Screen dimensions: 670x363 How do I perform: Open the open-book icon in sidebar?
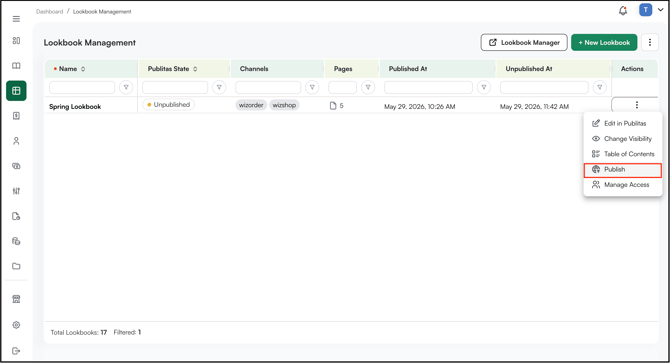coord(16,66)
